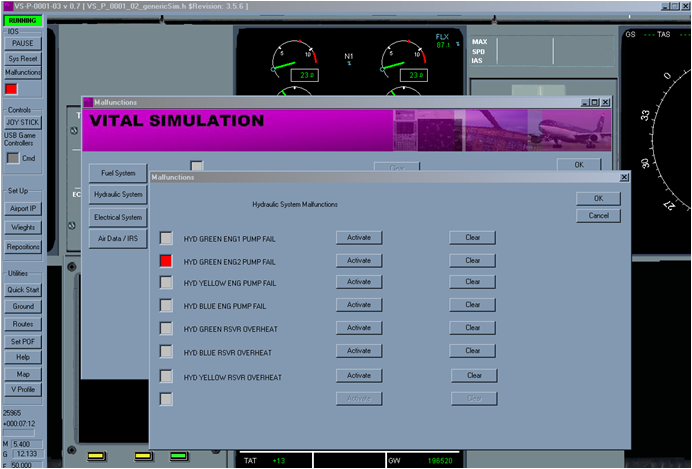Open Help in Utilities
This screenshot has width=692, height=469.
tap(23, 357)
